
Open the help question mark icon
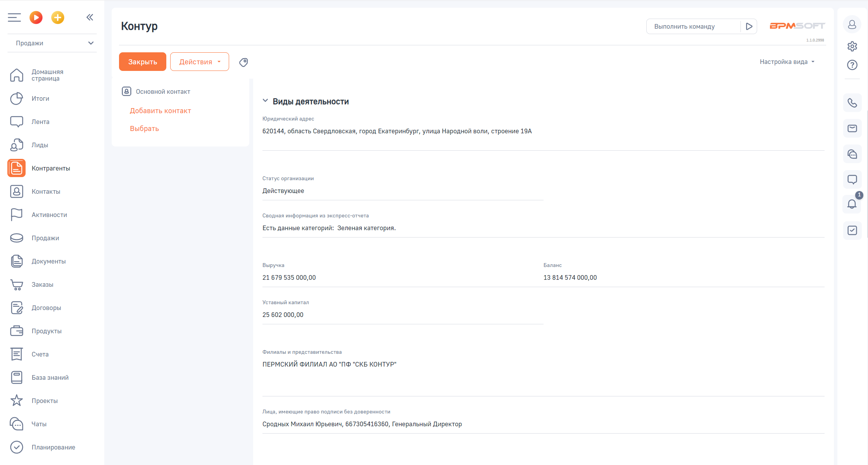point(852,65)
